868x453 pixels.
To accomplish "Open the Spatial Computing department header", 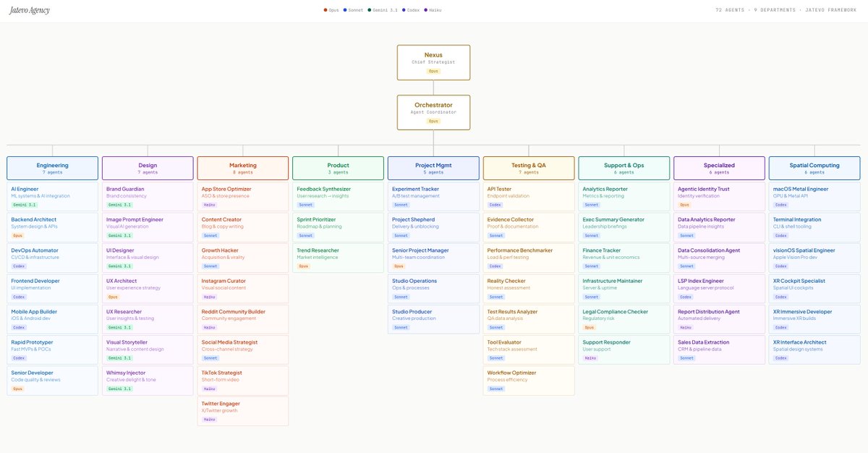I will click(814, 168).
